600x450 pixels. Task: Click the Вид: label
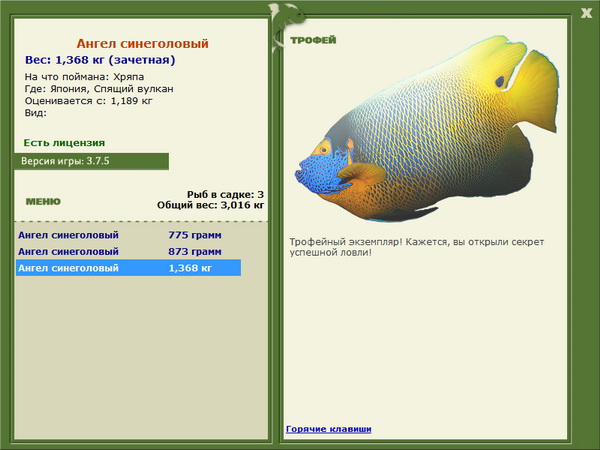click(36, 113)
